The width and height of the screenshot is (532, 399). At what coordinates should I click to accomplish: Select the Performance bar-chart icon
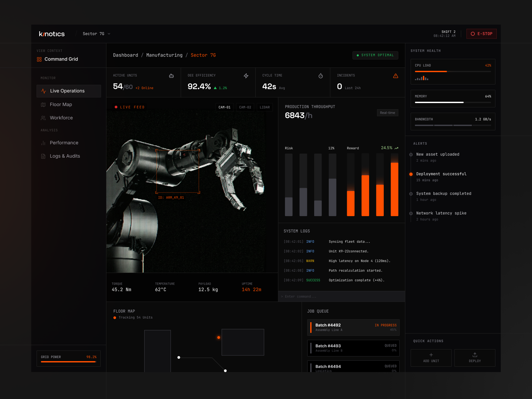coord(44,143)
